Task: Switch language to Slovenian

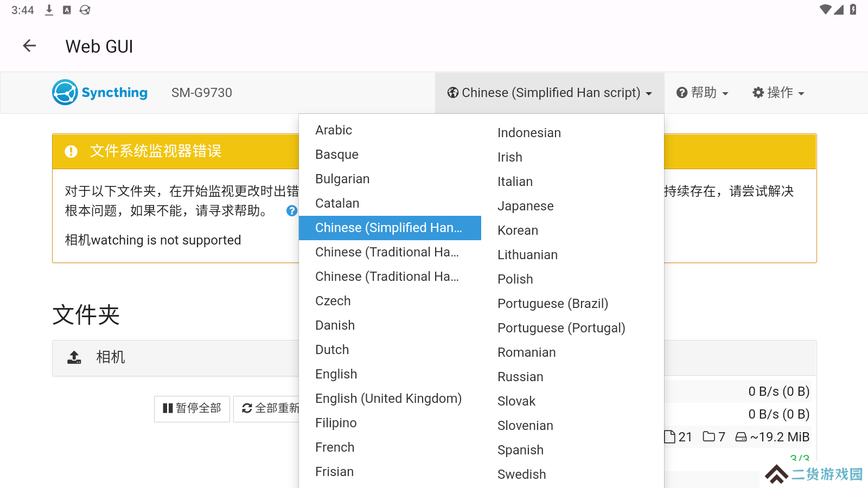Action: pyautogui.click(x=572, y=426)
